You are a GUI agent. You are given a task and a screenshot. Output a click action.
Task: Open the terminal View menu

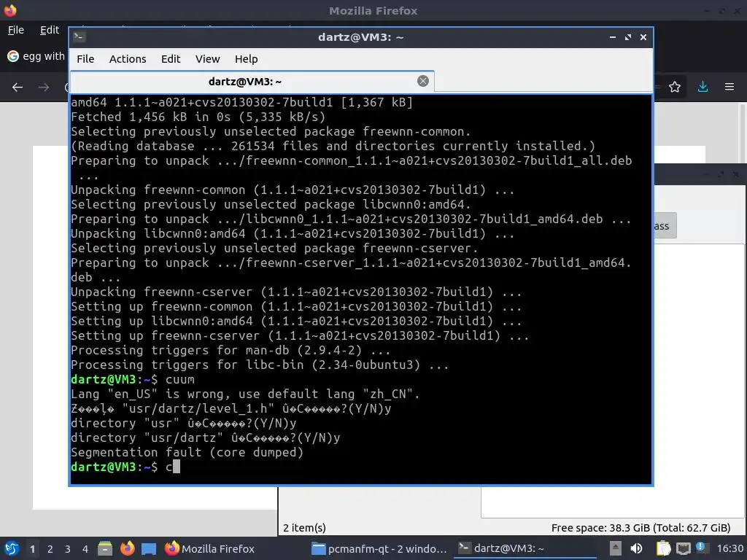point(207,59)
